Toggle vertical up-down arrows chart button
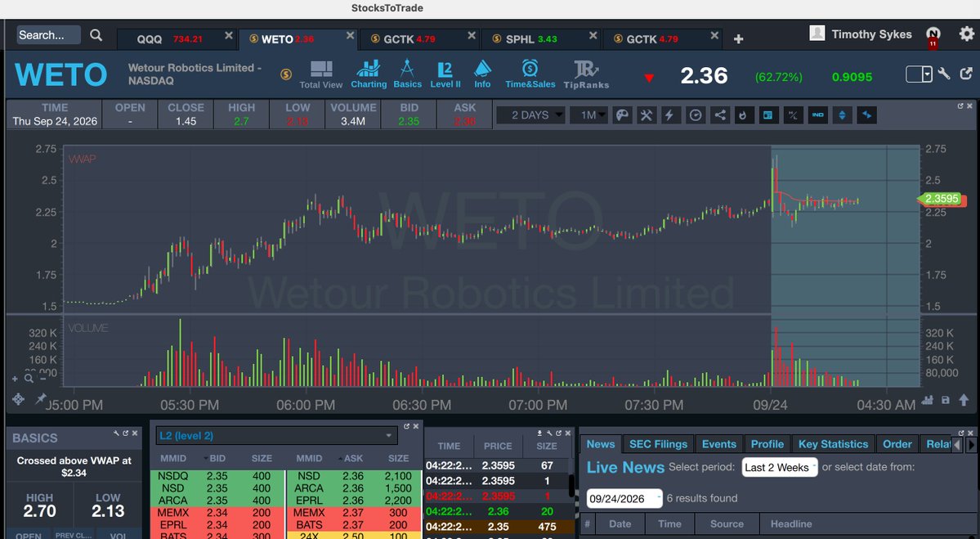This screenshot has height=539, width=980. coord(842,115)
